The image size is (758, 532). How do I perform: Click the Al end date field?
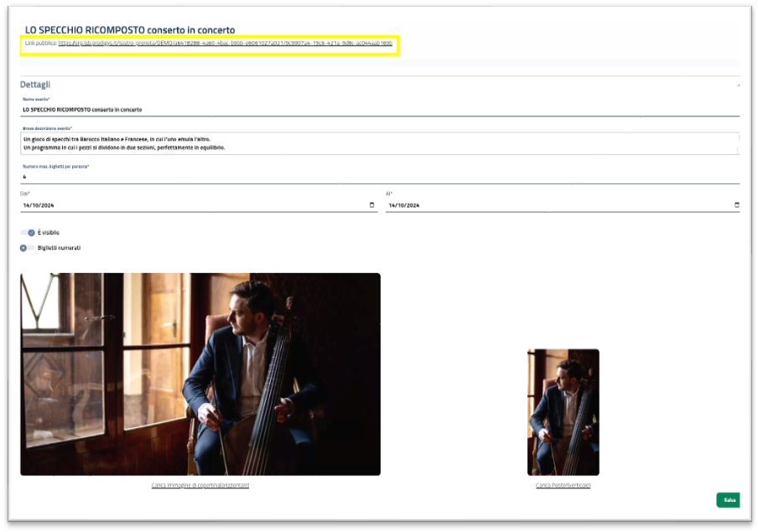coord(553,205)
